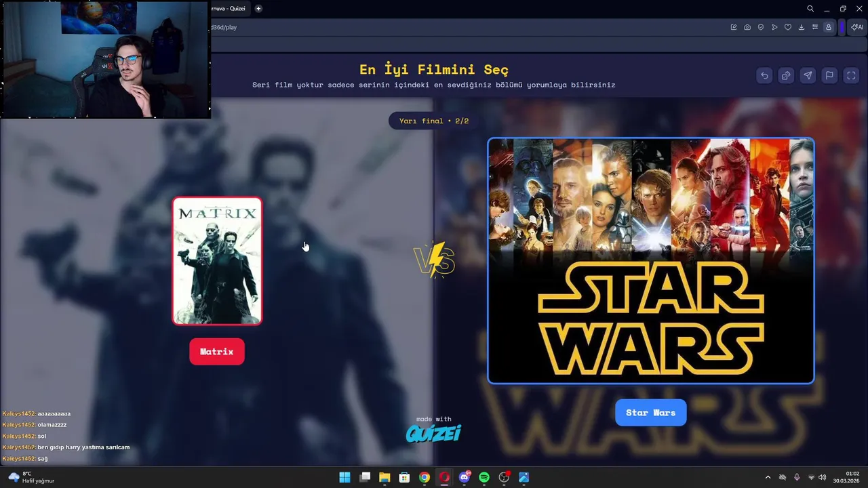
Task: Open the profile account icon
Action: 829,27
